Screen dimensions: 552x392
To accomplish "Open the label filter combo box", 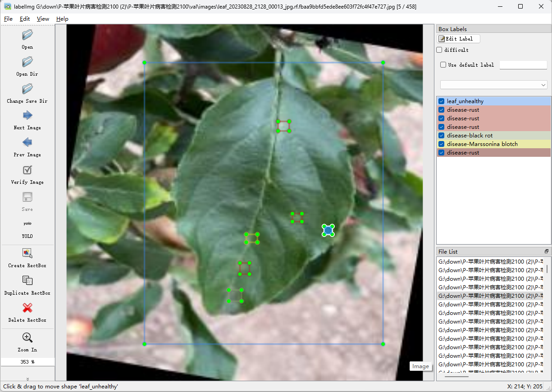I will click(493, 85).
